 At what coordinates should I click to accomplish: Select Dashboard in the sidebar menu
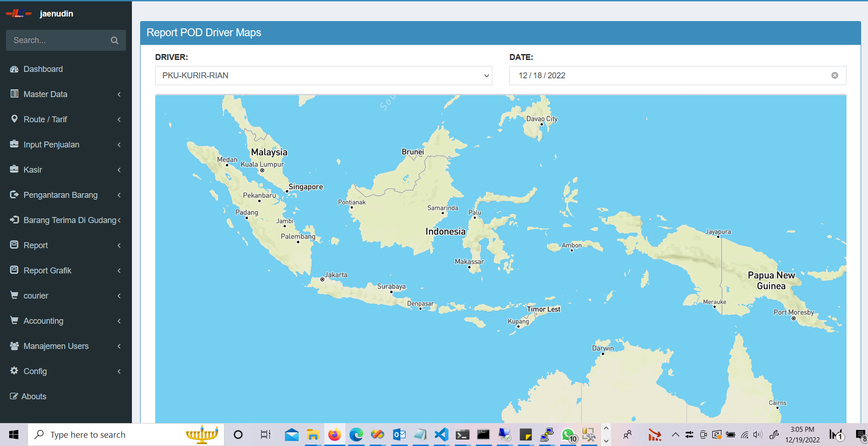(x=43, y=69)
